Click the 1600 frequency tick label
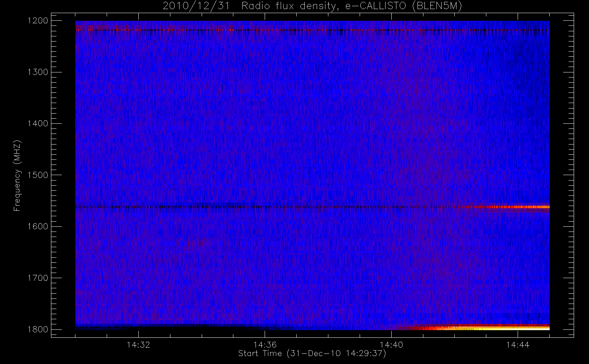Image resolution: width=589 pixels, height=364 pixels. coord(38,226)
